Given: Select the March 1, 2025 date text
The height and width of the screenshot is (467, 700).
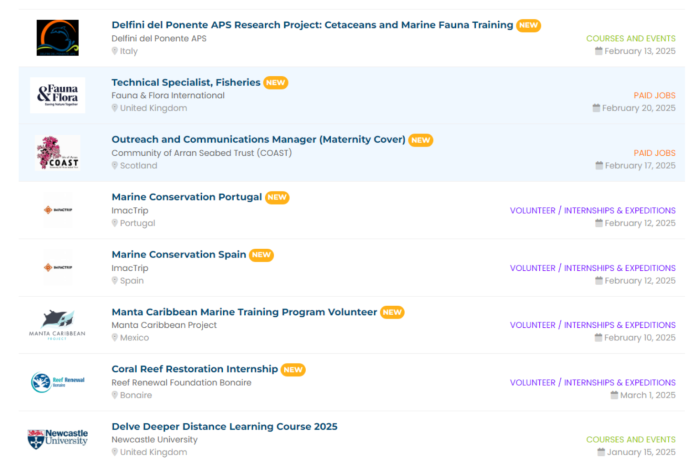Looking at the screenshot, I should pos(648,395).
